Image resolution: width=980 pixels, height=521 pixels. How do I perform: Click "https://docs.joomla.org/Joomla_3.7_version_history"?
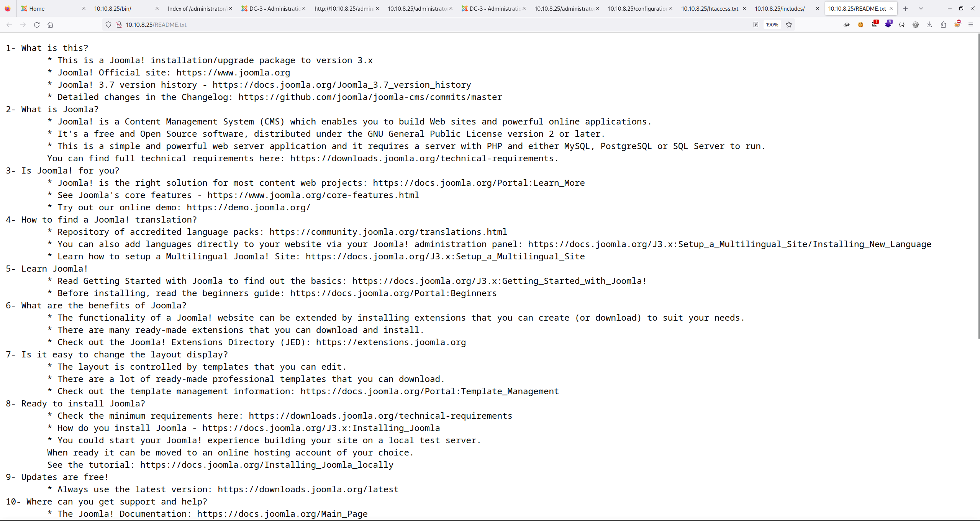pos(342,85)
